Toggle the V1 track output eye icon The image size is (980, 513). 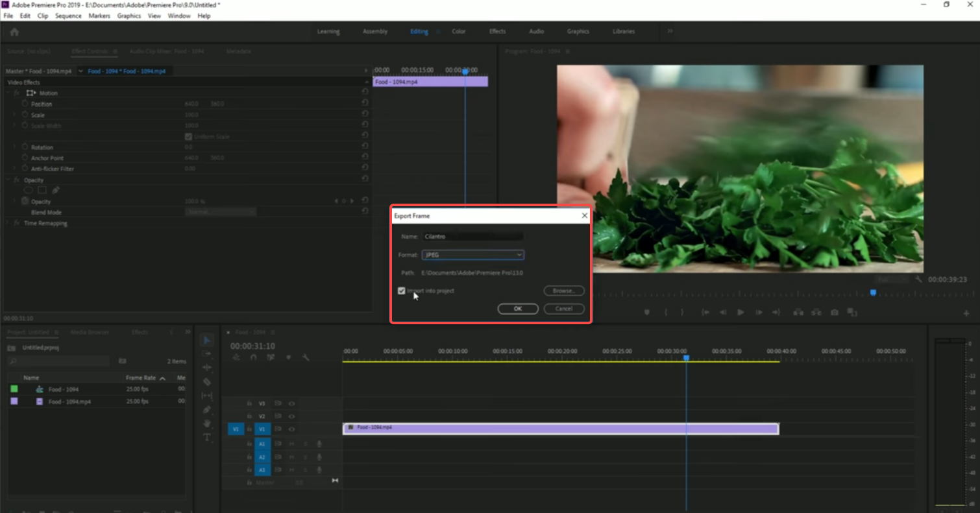(x=292, y=429)
